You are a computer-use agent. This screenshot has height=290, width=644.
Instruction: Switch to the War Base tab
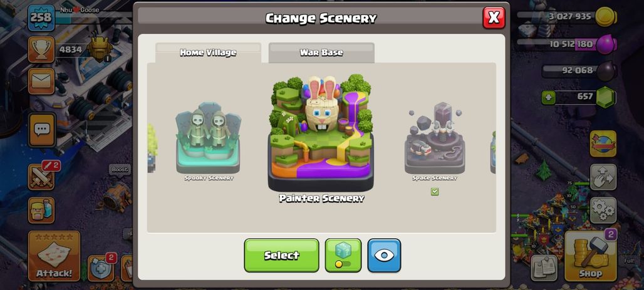[321, 53]
